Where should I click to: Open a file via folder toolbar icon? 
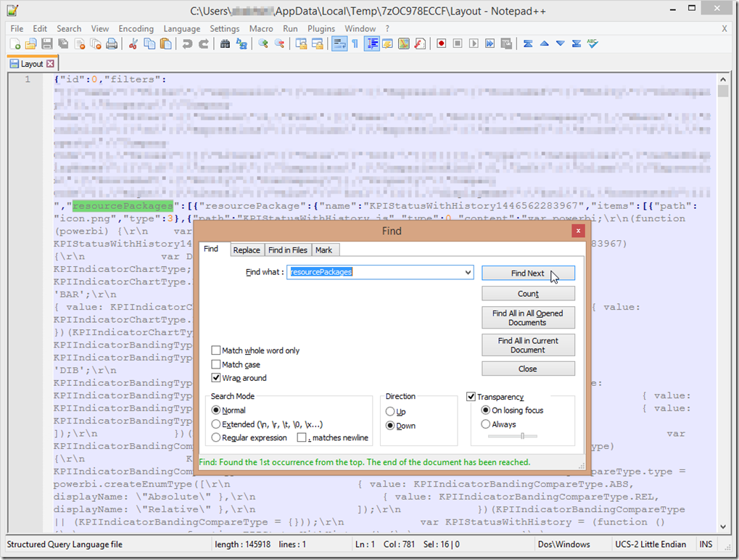click(x=31, y=44)
